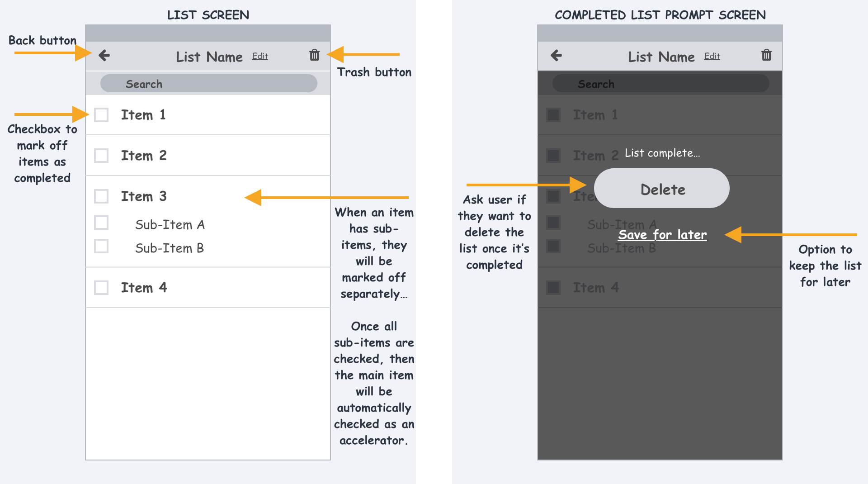Image resolution: width=868 pixels, height=484 pixels.
Task: Click the back arrow on List Screen
Action: (x=104, y=55)
